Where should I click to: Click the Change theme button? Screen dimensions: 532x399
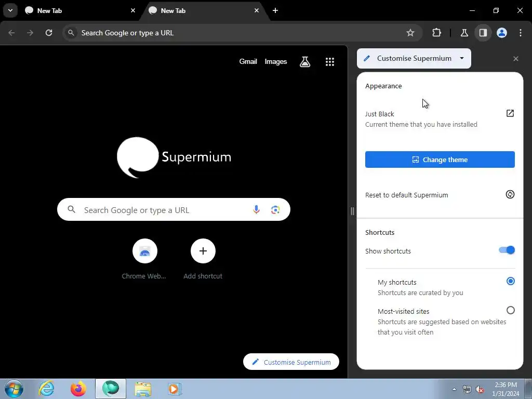(440, 159)
